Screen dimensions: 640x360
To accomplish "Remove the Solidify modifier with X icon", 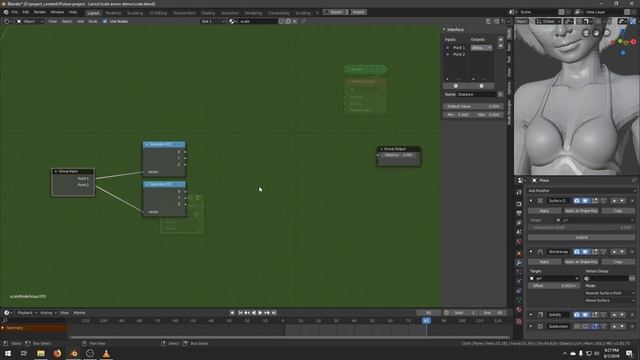I will pyautogui.click(x=632, y=315).
